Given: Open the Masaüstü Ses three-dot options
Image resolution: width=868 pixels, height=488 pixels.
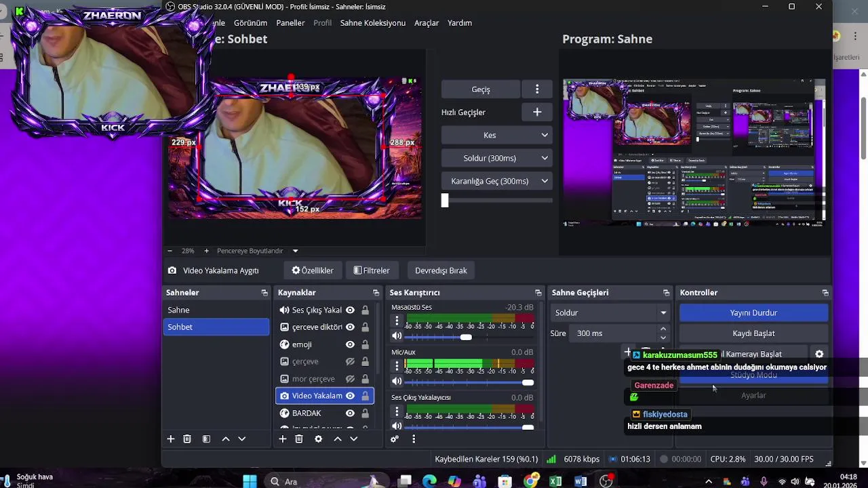Looking at the screenshot, I should pos(397,321).
